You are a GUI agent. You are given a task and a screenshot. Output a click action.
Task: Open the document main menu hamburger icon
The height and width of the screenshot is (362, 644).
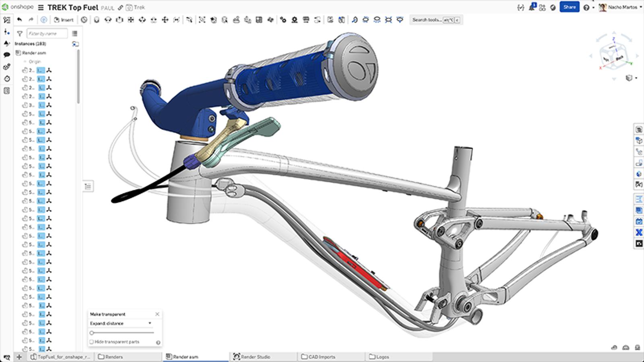click(x=41, y=8)
